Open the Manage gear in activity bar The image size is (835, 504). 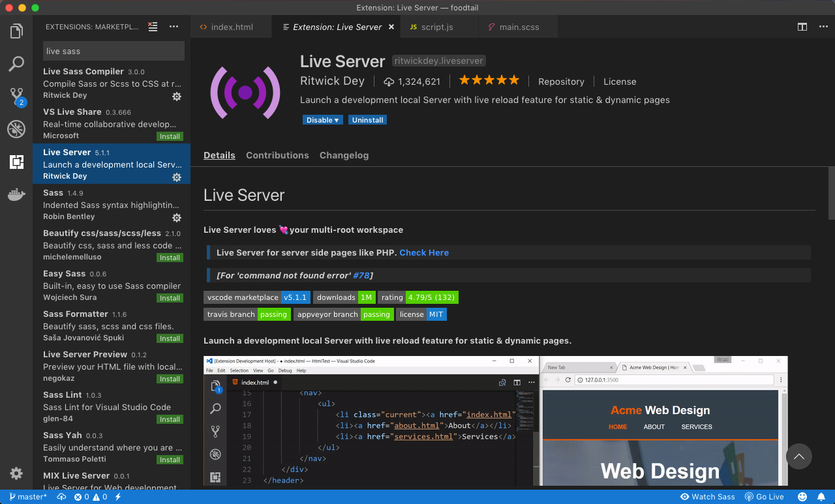[16, 473]
